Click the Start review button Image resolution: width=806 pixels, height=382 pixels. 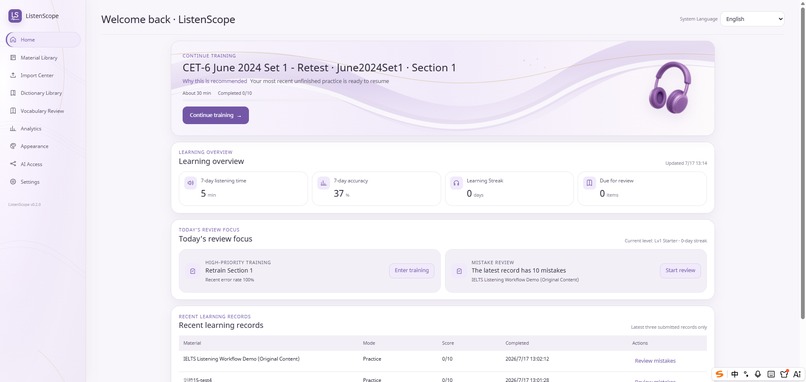pos(680,270)
